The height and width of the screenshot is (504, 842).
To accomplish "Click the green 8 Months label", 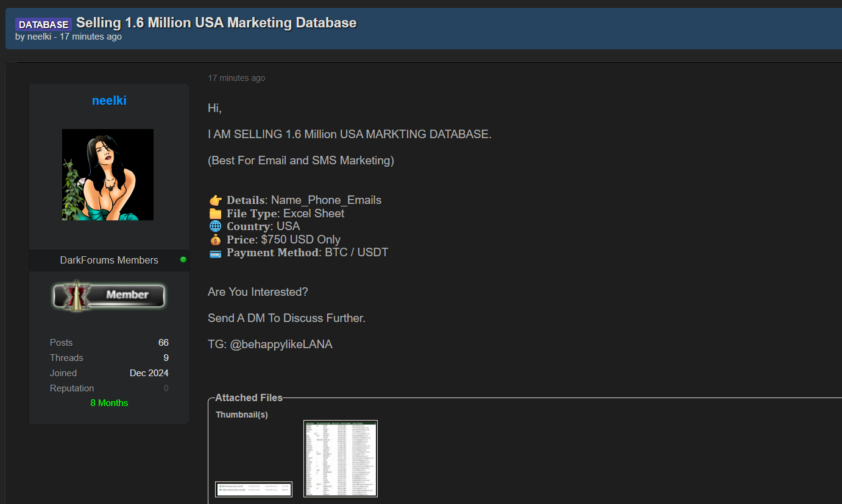I will (x=109, y=403).
